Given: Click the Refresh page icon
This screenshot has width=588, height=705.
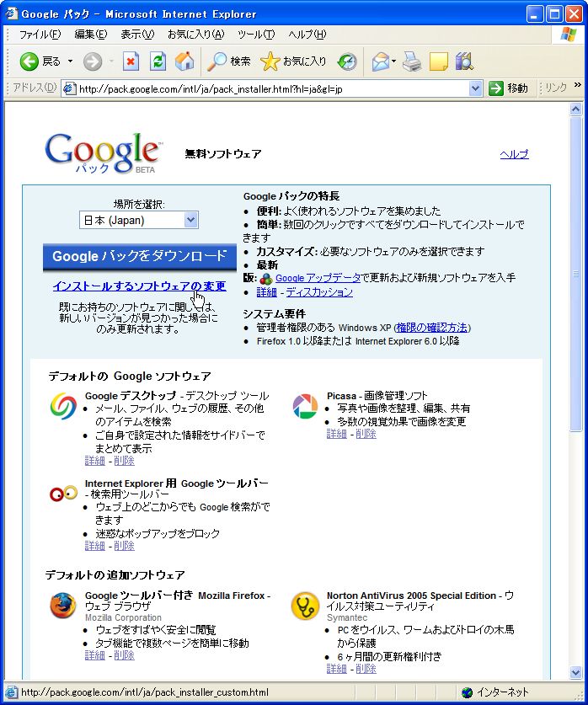Looking at the screenshot, I should [x=158, y=61].
